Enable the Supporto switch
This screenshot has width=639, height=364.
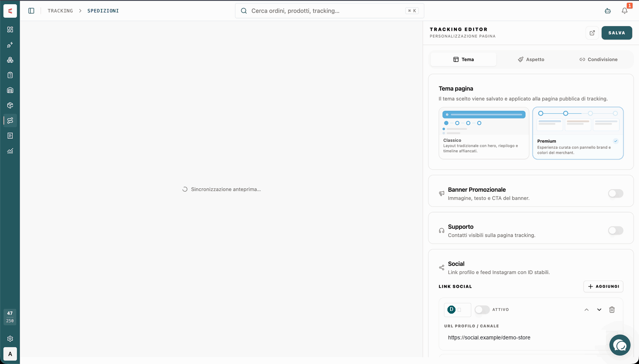(x=616, y=231)
